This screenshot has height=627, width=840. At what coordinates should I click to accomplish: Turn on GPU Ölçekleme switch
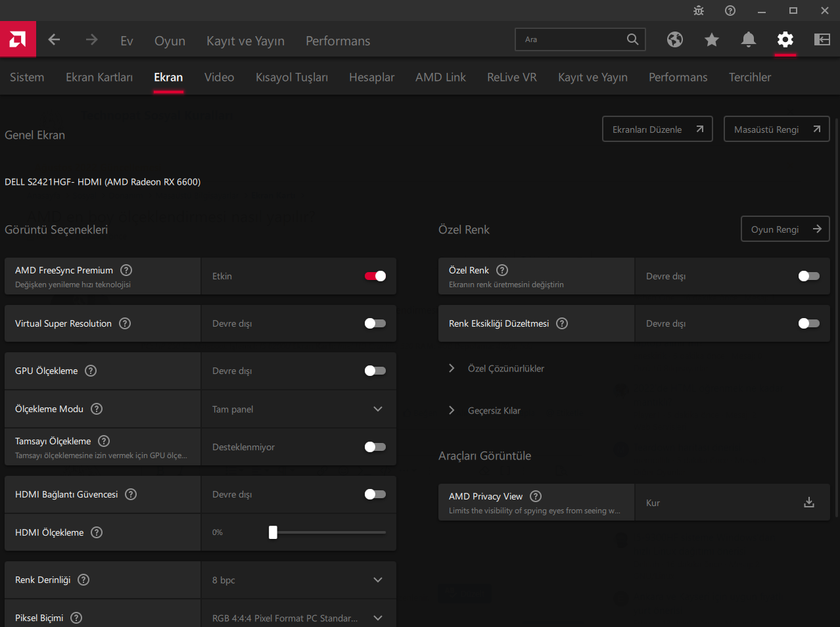coord(375,371)
